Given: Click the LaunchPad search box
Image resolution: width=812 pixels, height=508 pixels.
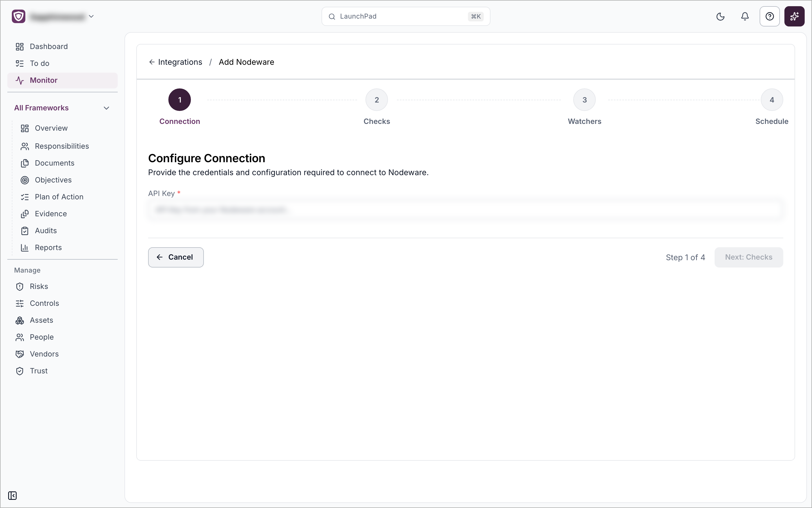Looking at the screenshot, I should [405, 16].
